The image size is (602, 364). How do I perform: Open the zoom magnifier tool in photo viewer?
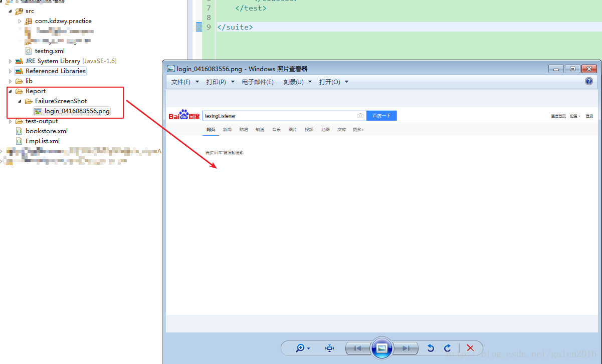pyautogui.click(x=300, y=348)
